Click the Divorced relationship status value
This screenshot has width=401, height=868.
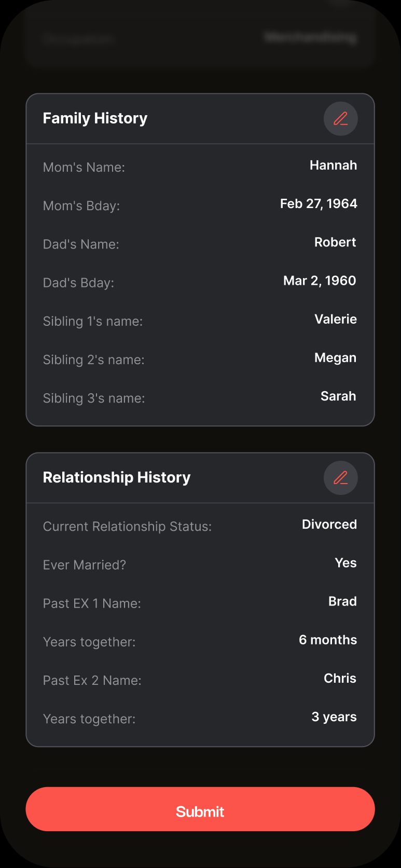(x=329, y=525)
